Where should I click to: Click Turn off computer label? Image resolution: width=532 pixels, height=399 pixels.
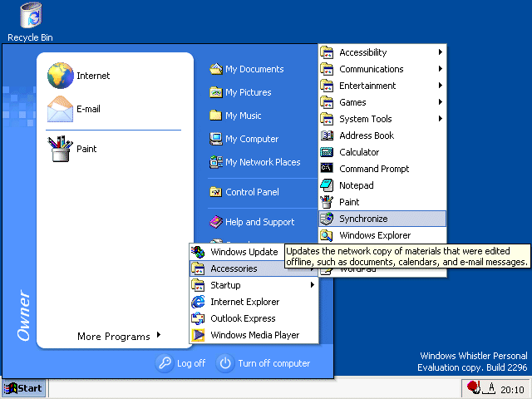(274, 363)
